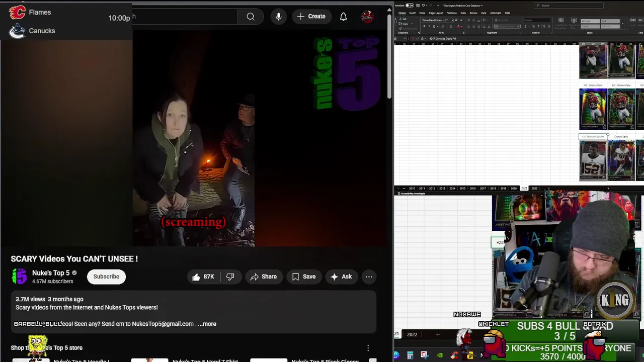Click the Accounting dollar format icon
644x362 pixels.
[x=526, y=26]
